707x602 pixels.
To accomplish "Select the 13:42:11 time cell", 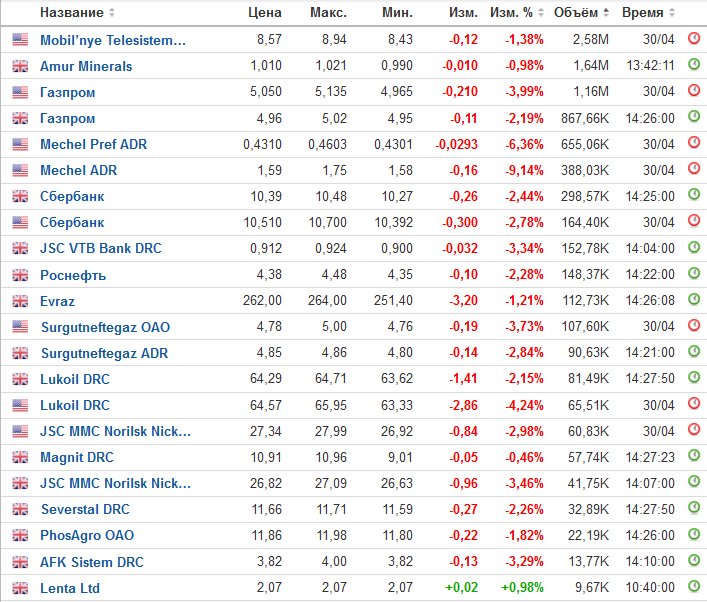I will click(x=650, y=66).
